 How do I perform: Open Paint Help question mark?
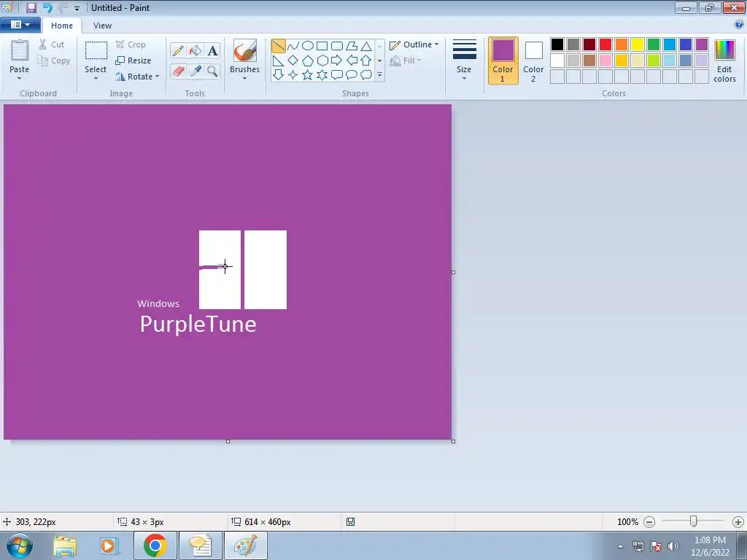click(739, 24)
